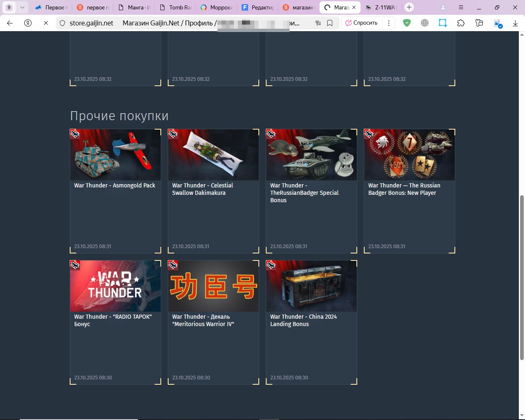The image size is (525, 420).
Task: Stop page loading with the X button
Action: tap(46, 23)
